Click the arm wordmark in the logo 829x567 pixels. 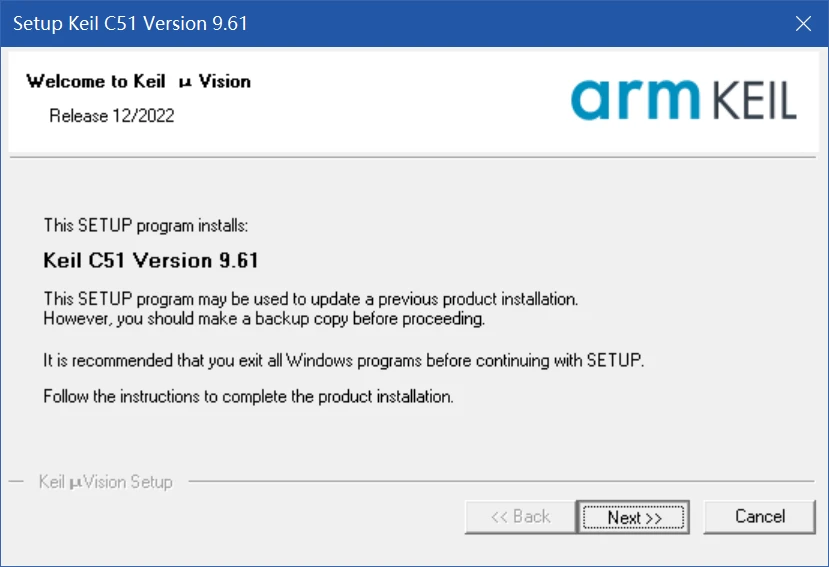tap(636, 99)
